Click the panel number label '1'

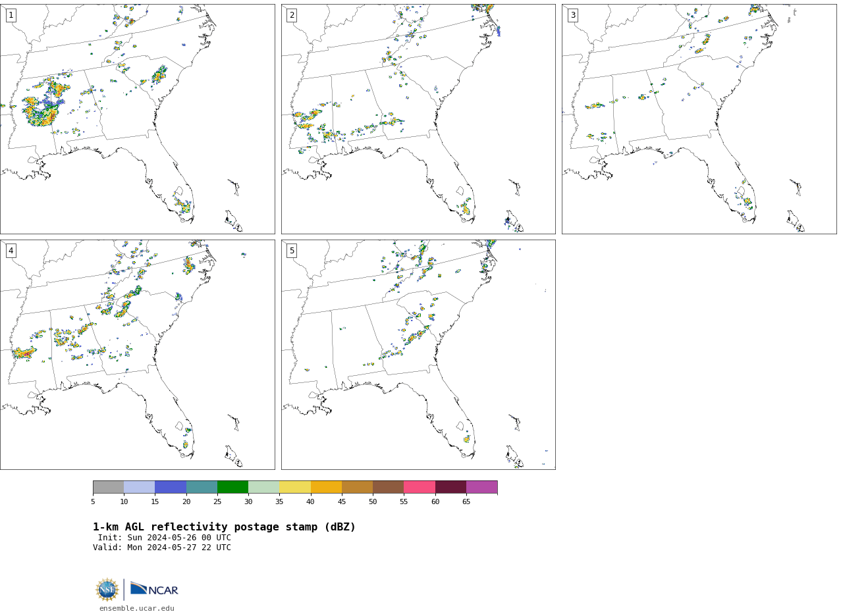(x=11, y=15)
